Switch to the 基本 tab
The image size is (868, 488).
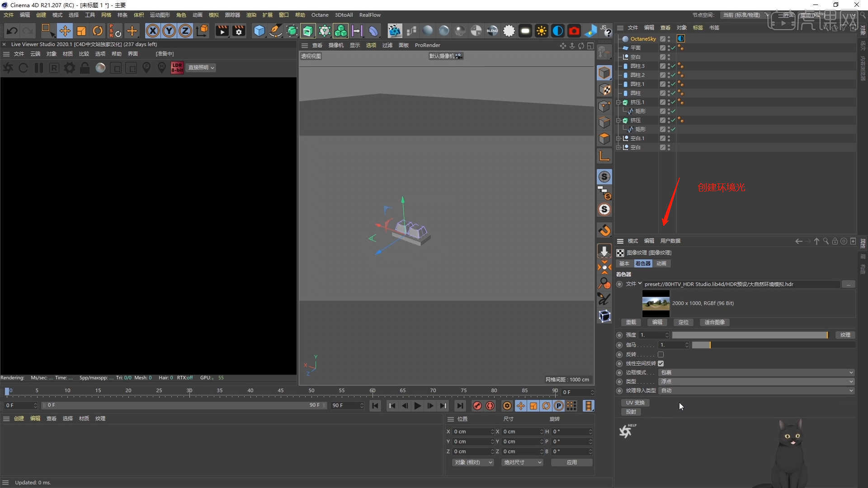click(624, 263)
